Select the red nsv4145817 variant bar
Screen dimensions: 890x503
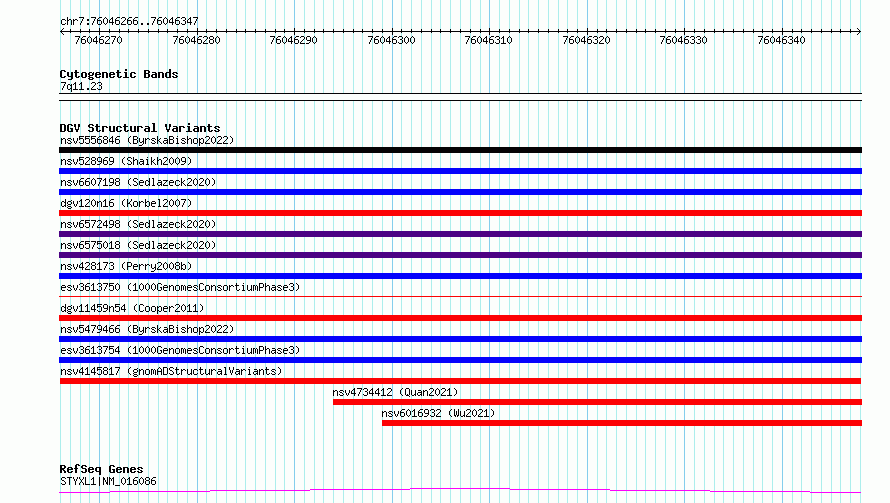pyautogui.click(x=460, y=382)
